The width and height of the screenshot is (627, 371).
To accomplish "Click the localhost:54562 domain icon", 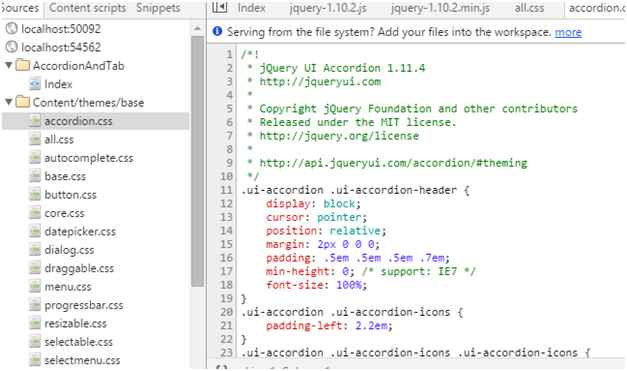I will click(11, 47).
